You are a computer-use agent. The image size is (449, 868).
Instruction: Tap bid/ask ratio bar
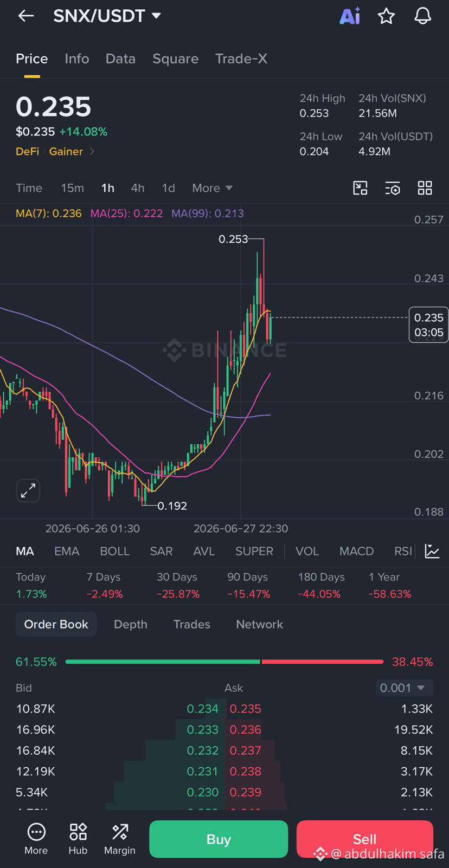[224, 662]
